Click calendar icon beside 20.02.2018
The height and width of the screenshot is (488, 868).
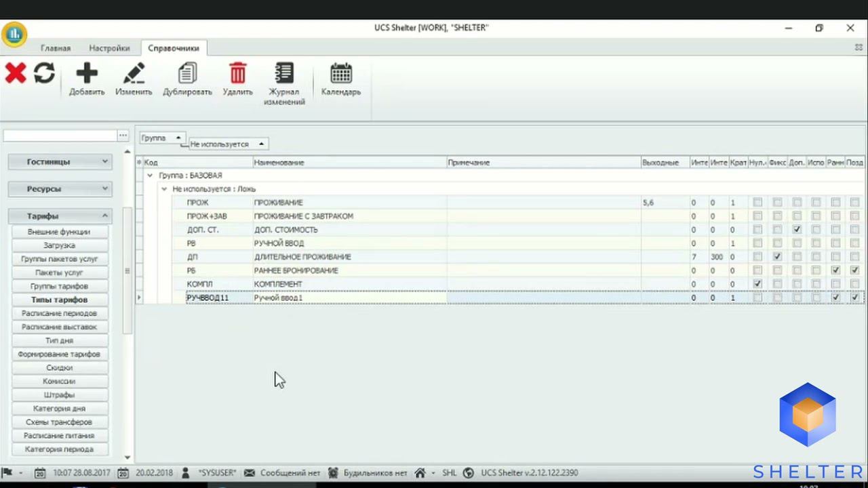point(123,473)
